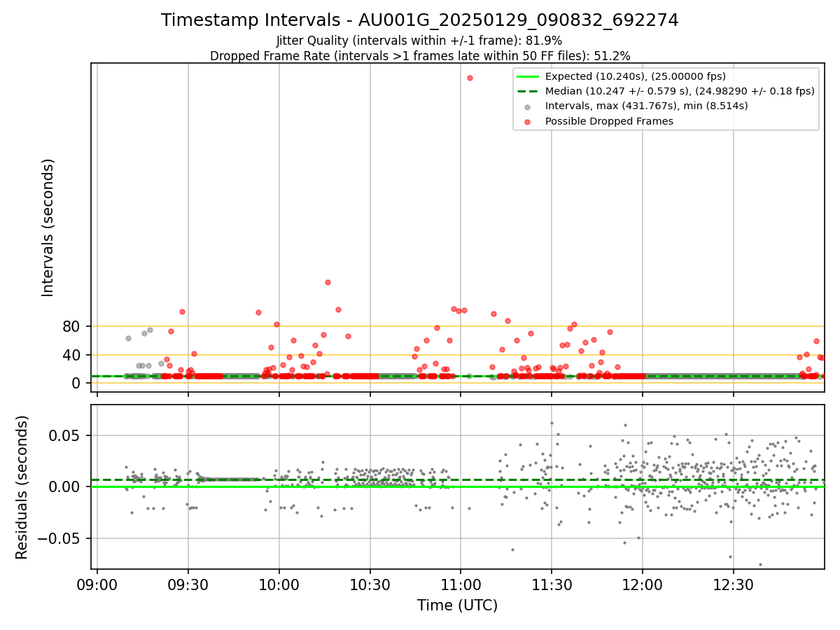Screen dimensions: 840x630
Task: Click the 09:30 time tick label
Action: pyautogui.click(x=188, y=584)
